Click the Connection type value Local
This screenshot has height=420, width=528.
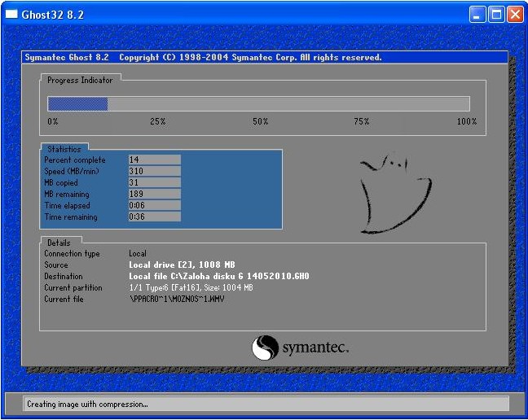point(138,254)
